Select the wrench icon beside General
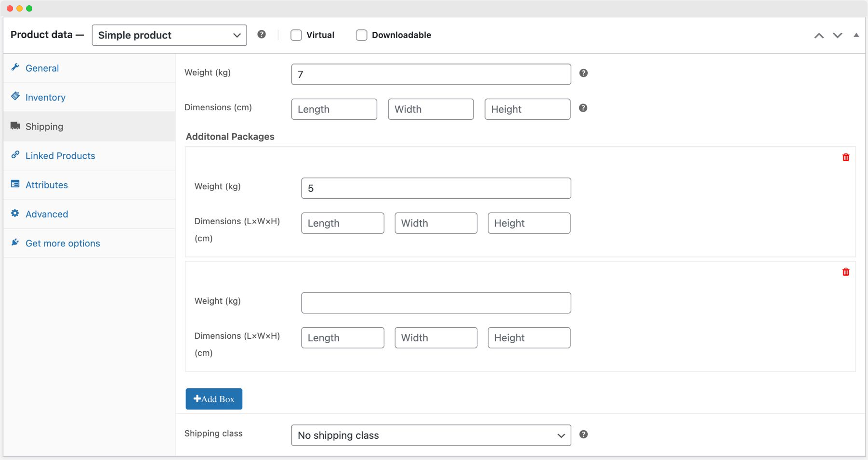Viewport: 868px width, 460px height. pyautogui.click(x=15, y=67)
